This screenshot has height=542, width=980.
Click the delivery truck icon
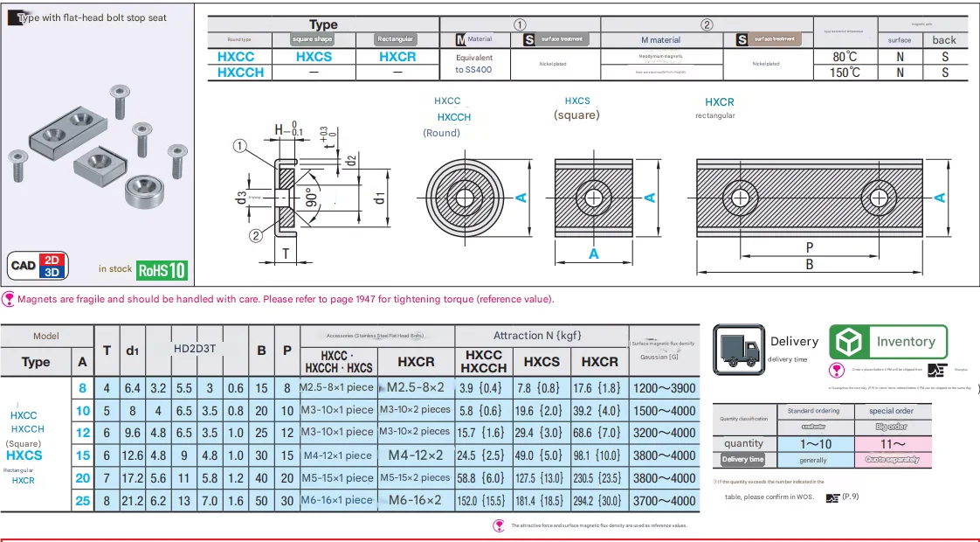(739, 346)
